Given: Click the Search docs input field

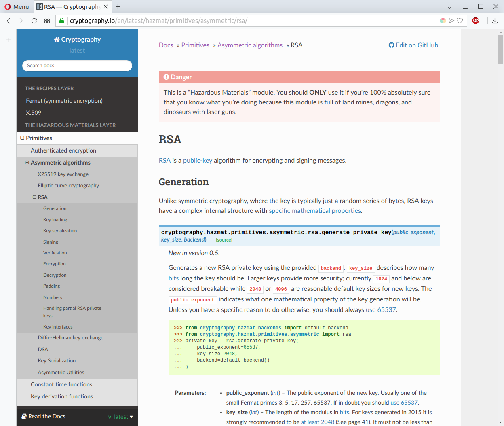Looking at the screenshot, I should pyautogui.click(x=77, y=66).
